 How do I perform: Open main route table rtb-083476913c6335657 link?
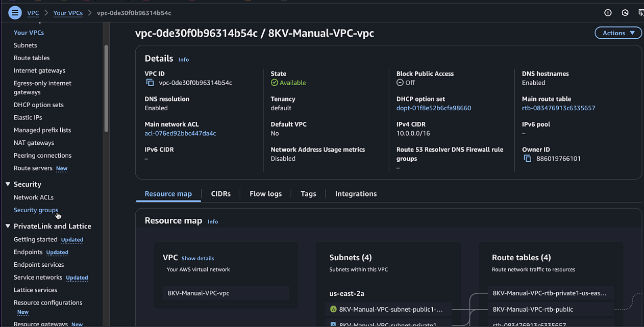pyautogui.click(x=559, y=108)
